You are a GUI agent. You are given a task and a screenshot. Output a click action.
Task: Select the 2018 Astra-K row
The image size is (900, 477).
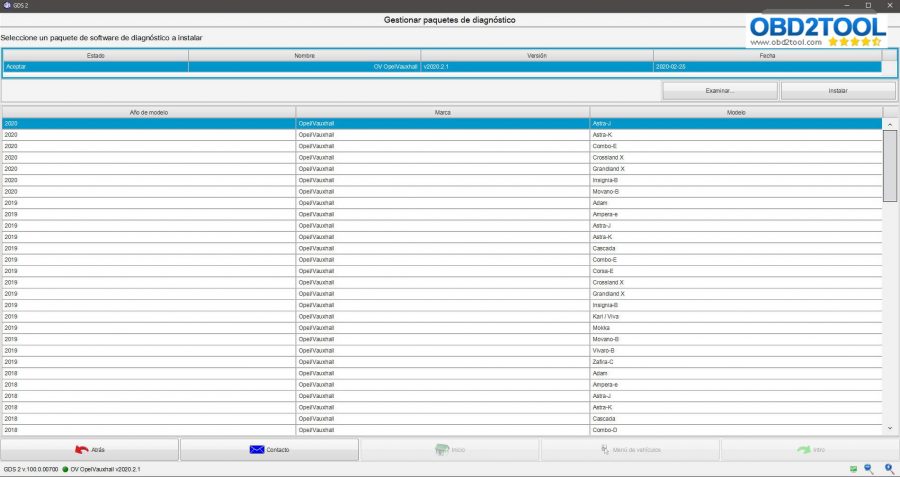tap(442, 408)
